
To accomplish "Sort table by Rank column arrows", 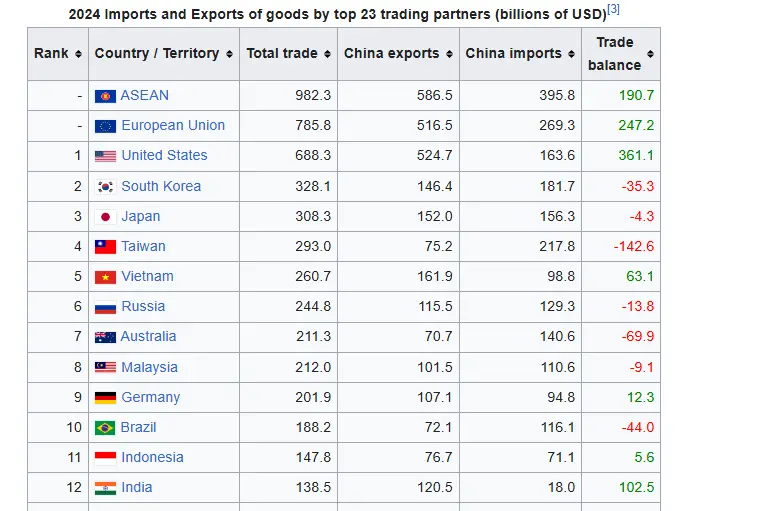I will point(78,54).
